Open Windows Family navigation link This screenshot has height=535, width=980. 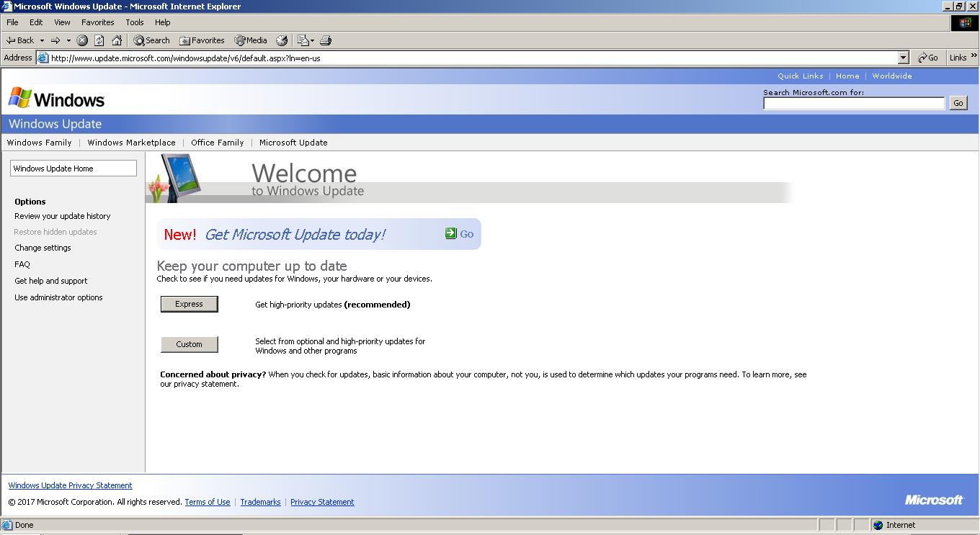(x=39, y=143)
